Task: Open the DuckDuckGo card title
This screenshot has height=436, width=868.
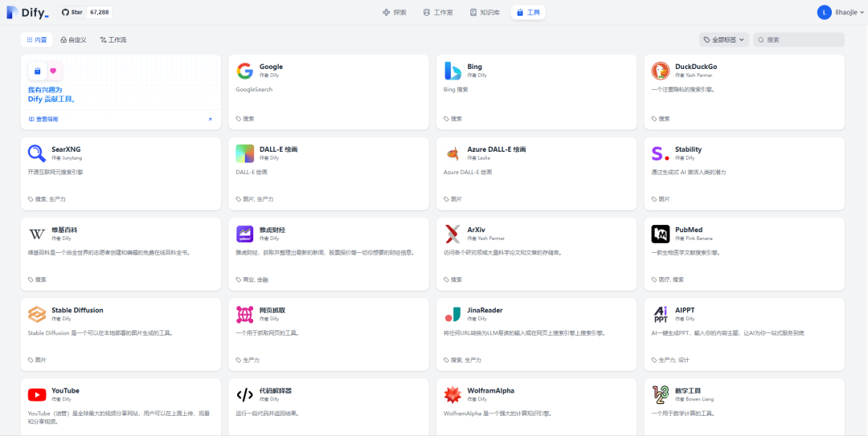Action: coord(696,67)
